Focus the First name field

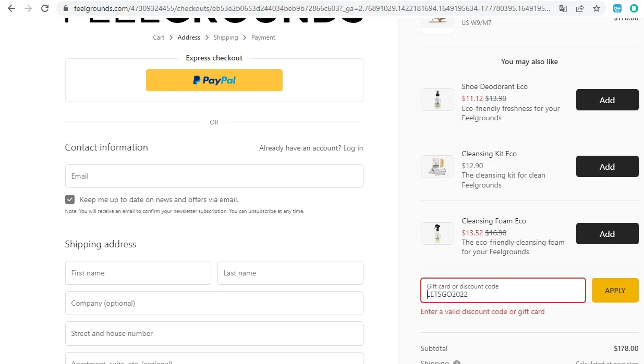click(138, 273)
